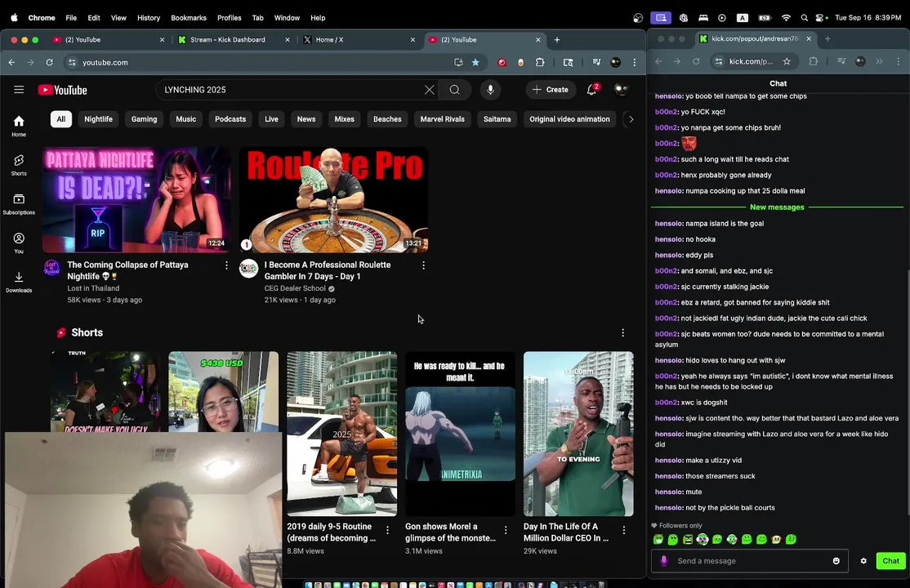Open options for 2019 daily 9-5 Routine short
Screen dimensions: 910x588
click(388, 530)
